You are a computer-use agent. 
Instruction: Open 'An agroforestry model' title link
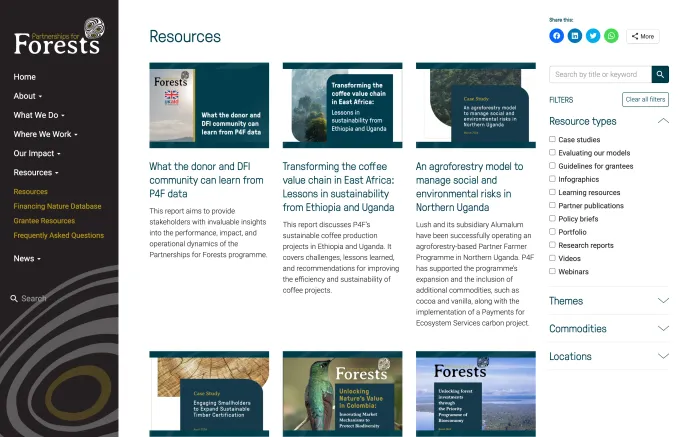pyautogui.click(x=469, y=187)
